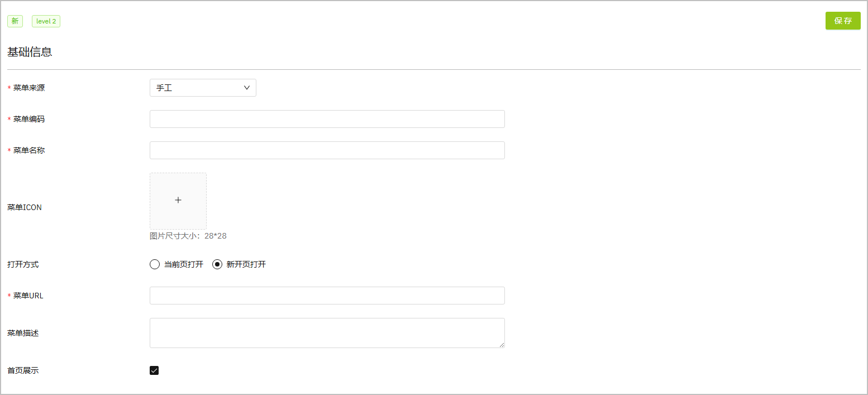Click the 菜单描述 textarea resize handle
The height and width of the screenshot is (395, 868).
click(x=502, y=345)
